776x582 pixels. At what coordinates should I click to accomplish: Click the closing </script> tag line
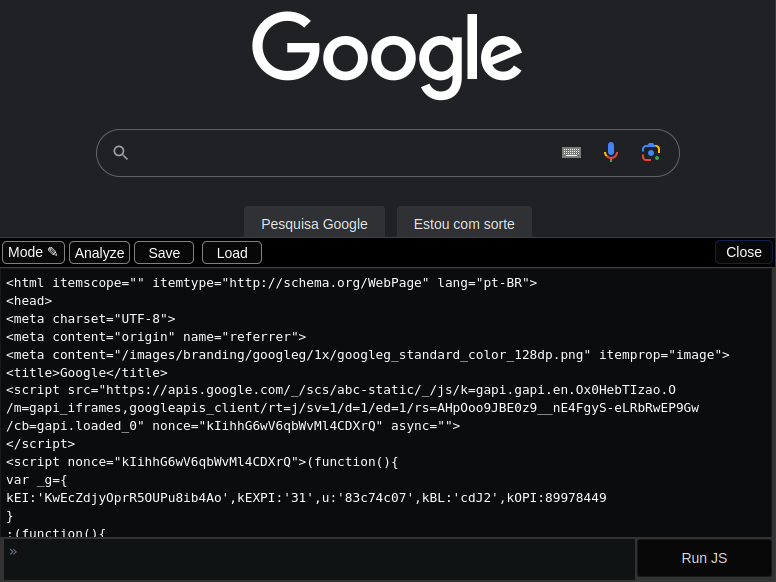(x=41, y=444)
